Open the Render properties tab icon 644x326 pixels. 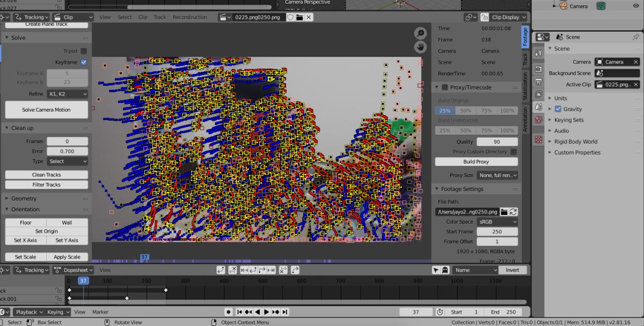pyautogui.click(x=538, y=69)
